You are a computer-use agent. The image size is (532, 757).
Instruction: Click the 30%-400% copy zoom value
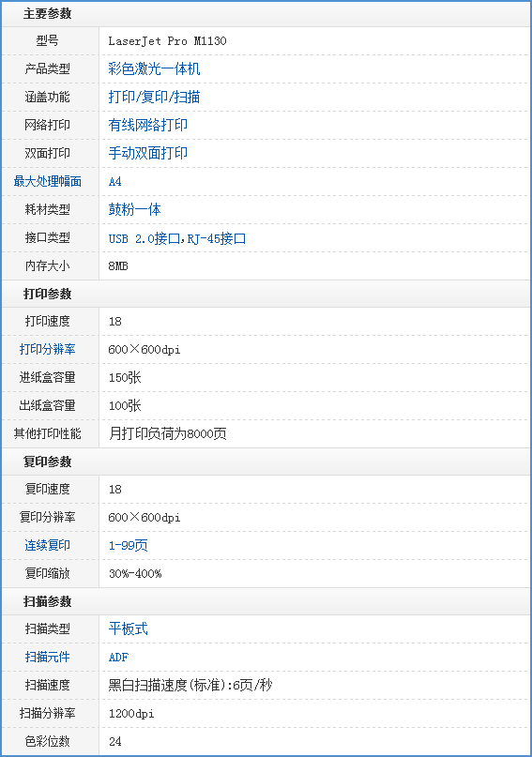135,573
